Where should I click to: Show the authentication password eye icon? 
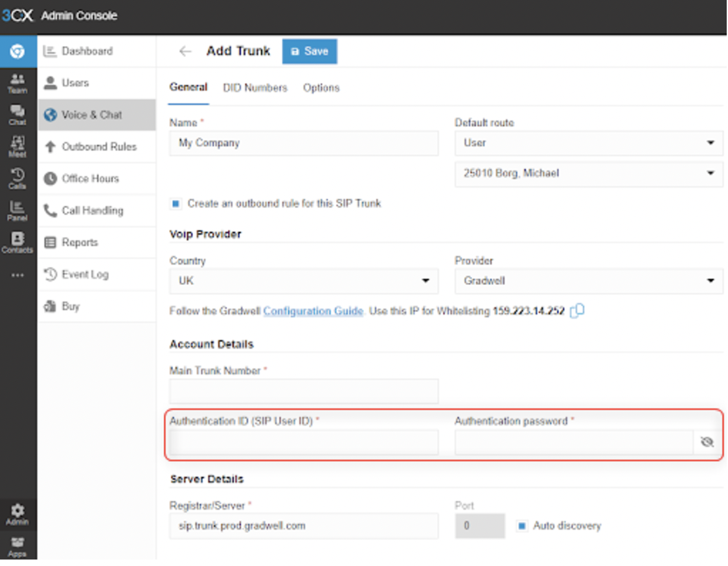(x=707, y=442)
